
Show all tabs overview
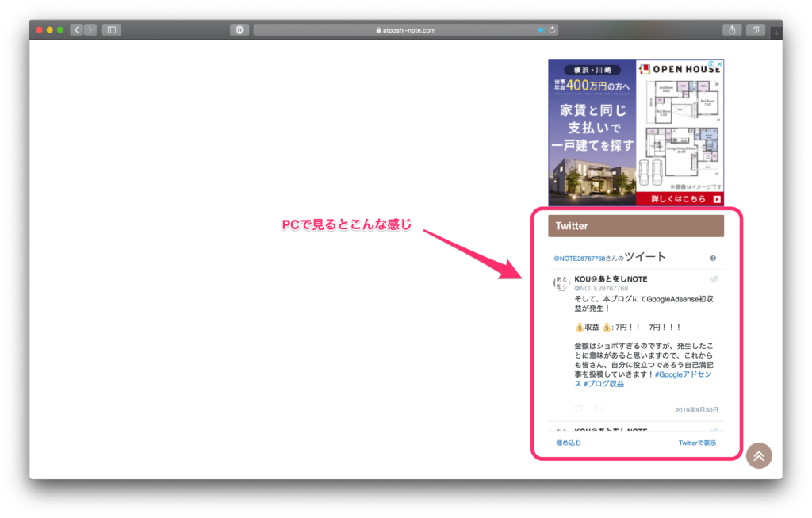coord(756,30)
